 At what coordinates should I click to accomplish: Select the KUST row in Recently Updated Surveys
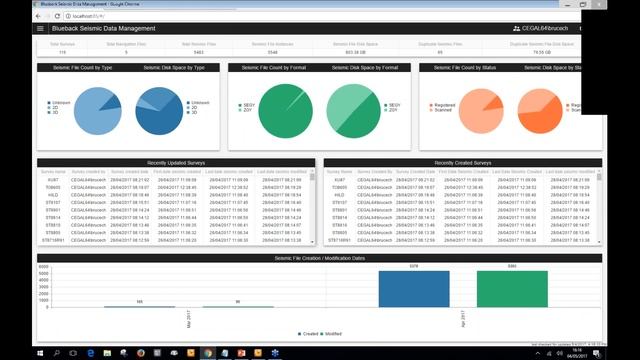tap(173, 180)
